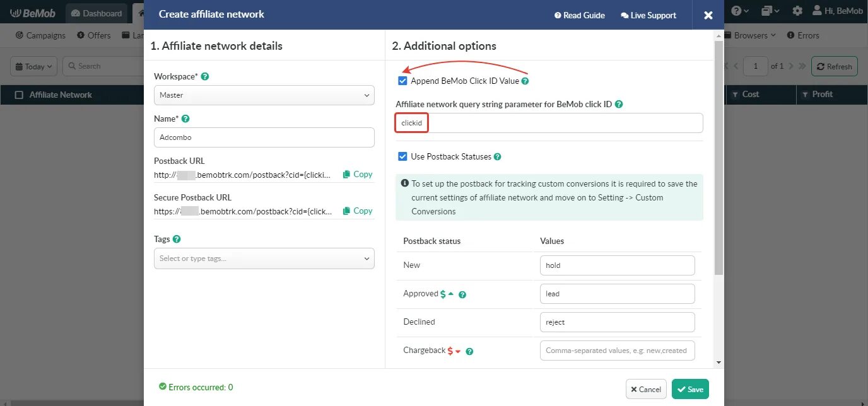Click the Approved status help icon
Viewport: 868px width, 406px height.
[462, 294]
